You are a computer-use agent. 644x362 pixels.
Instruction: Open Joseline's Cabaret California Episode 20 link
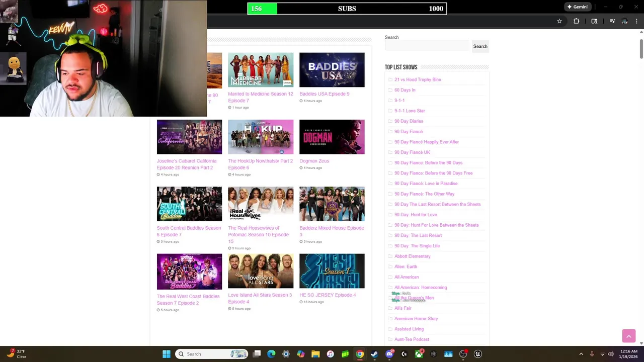click(187, 164)
